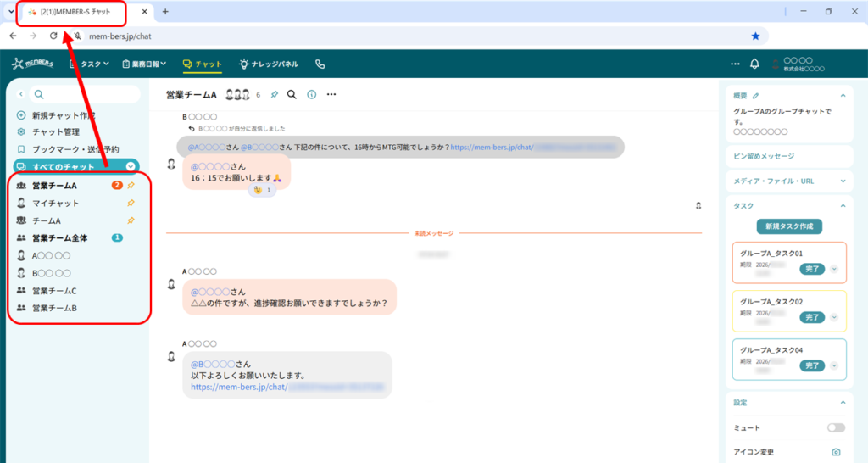Close the MEMBER-S チャット tab
The image size is (868, 463).
[x=144, y=12]
